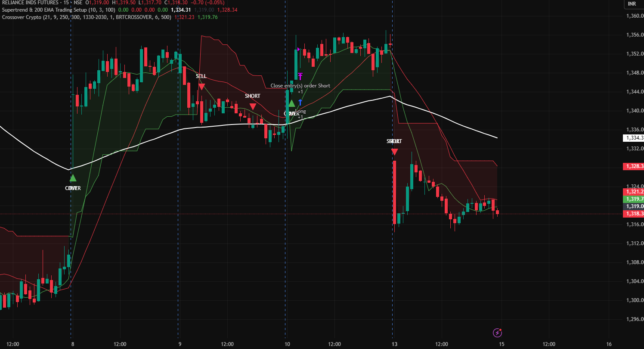Click the green buy triangle at day 10
Screen dimensions: 644x349
291,103
